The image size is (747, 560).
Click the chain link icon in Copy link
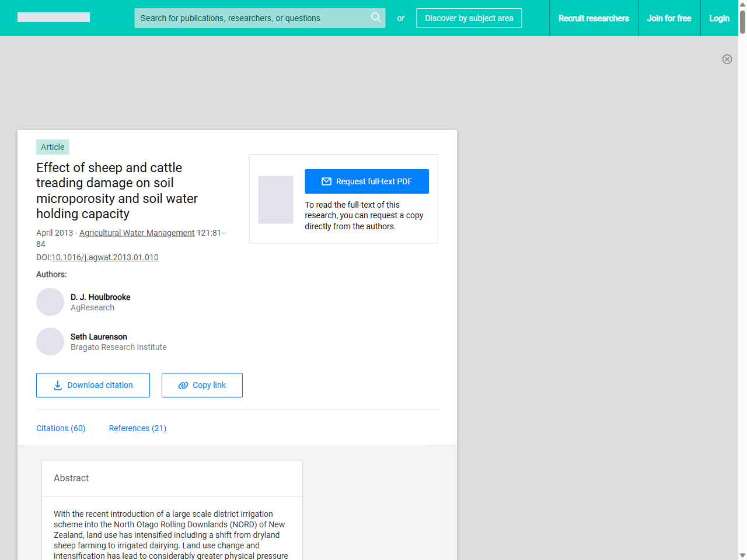tap(183, 386)
